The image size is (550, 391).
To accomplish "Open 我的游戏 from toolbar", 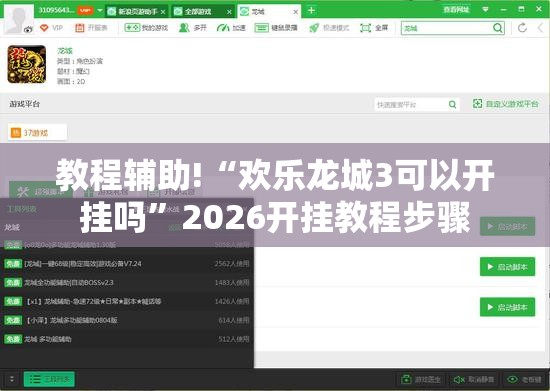I will [146, 28].
